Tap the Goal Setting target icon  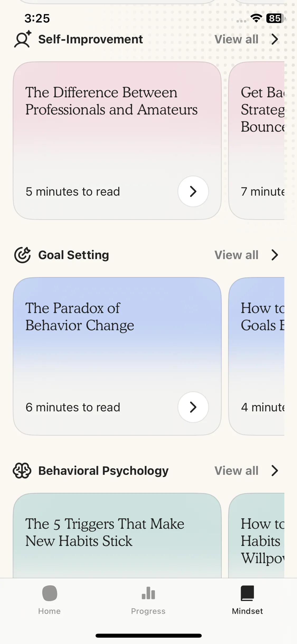(22, 255)
